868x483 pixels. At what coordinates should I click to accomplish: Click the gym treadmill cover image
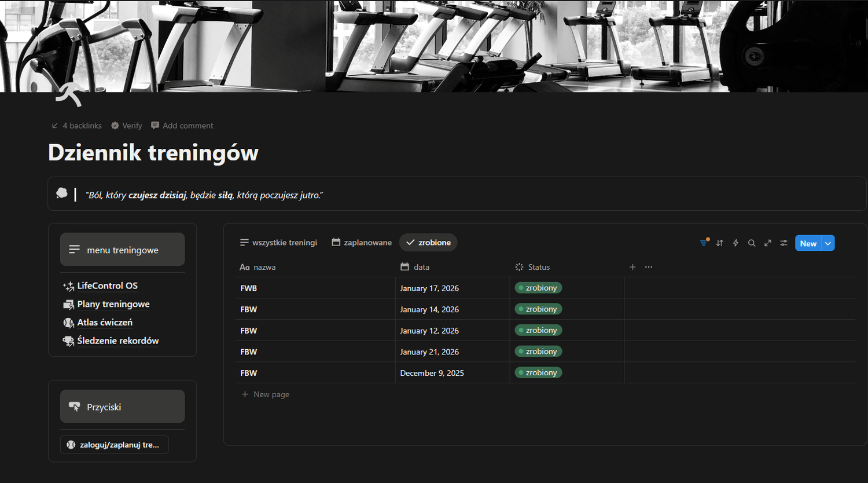(434, 46)
